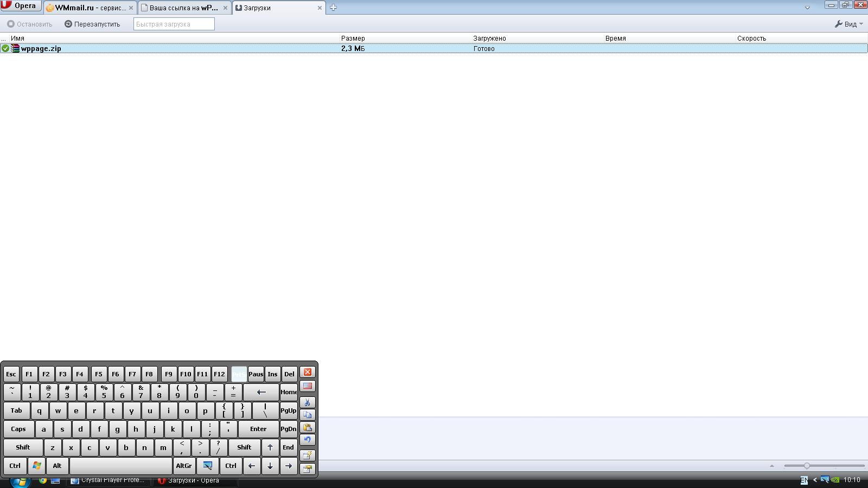This screenshot has width=868, height=488.
Task: Switch to the WMmail.ru tab
Action: (90, 8)
